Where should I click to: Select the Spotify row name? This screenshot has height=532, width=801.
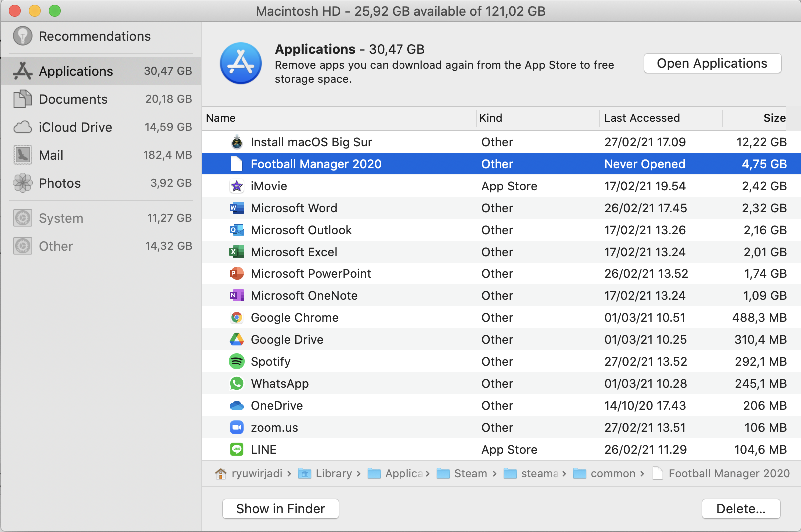tap(270, 362)
